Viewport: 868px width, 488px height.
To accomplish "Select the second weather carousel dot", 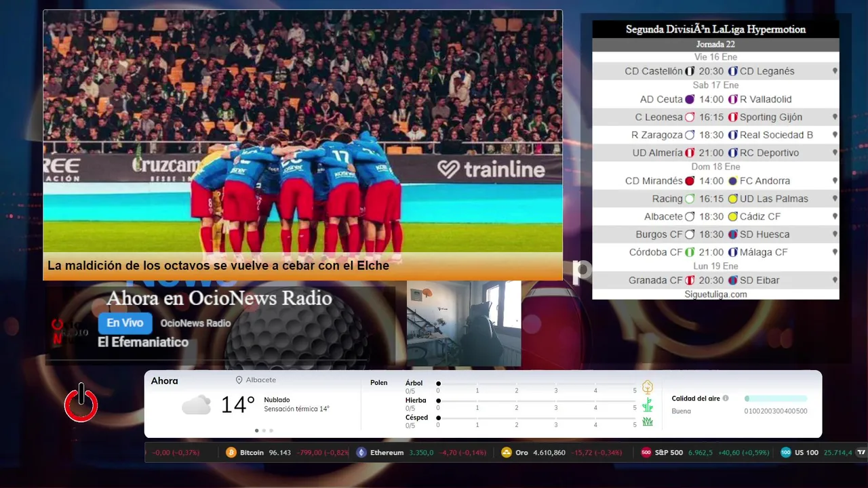I will click(264, 430).
